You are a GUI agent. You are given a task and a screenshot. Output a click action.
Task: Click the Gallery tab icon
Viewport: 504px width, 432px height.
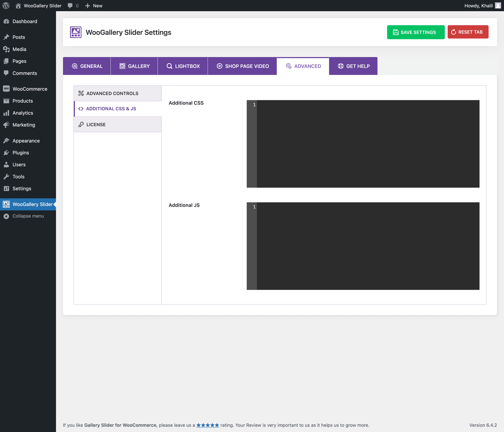click(122, 66)
